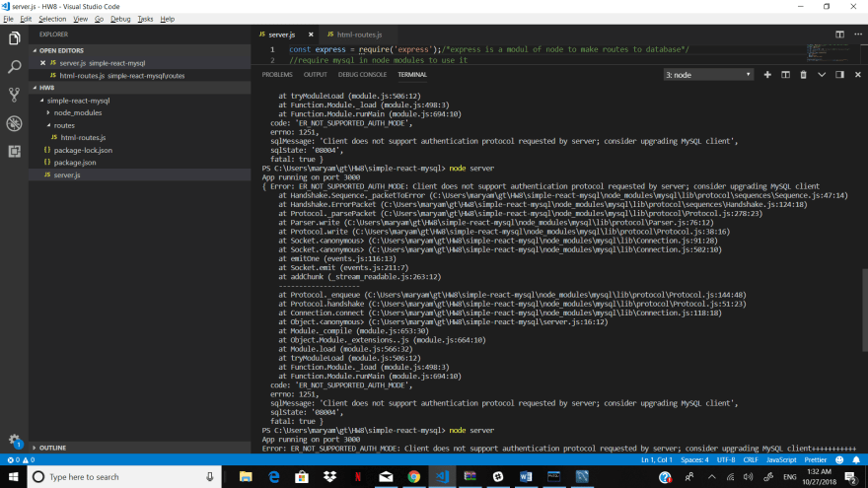Image resolution: width=868 pixels, height=488 pixels.
Task: Open the Debug view in activity bar
Action: [15, 123]
